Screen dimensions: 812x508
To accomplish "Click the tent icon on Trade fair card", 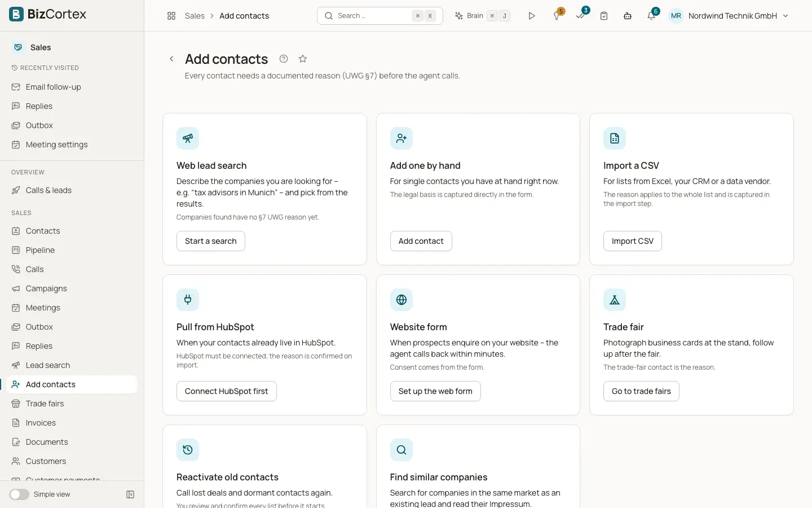I will pos(615,300).
